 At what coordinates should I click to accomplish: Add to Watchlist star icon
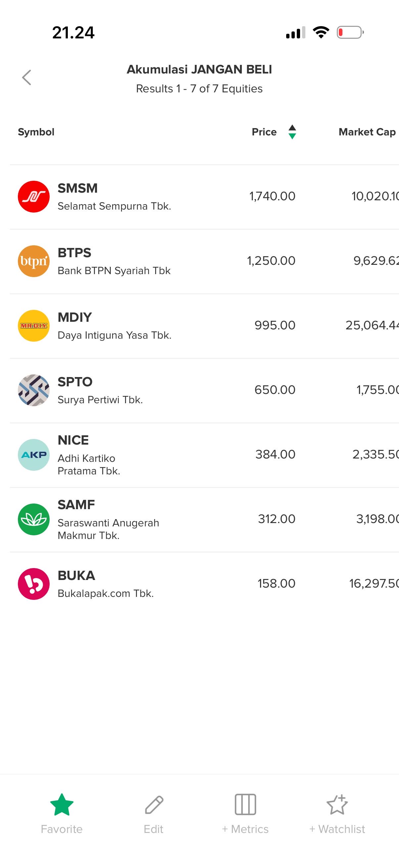[x=337, y=805]
